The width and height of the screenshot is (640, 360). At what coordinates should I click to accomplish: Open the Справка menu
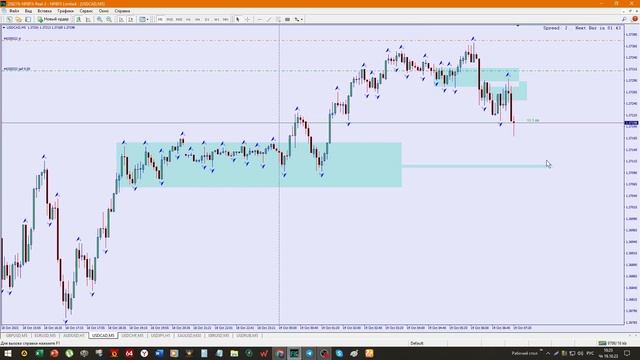(x=122, y=11)
